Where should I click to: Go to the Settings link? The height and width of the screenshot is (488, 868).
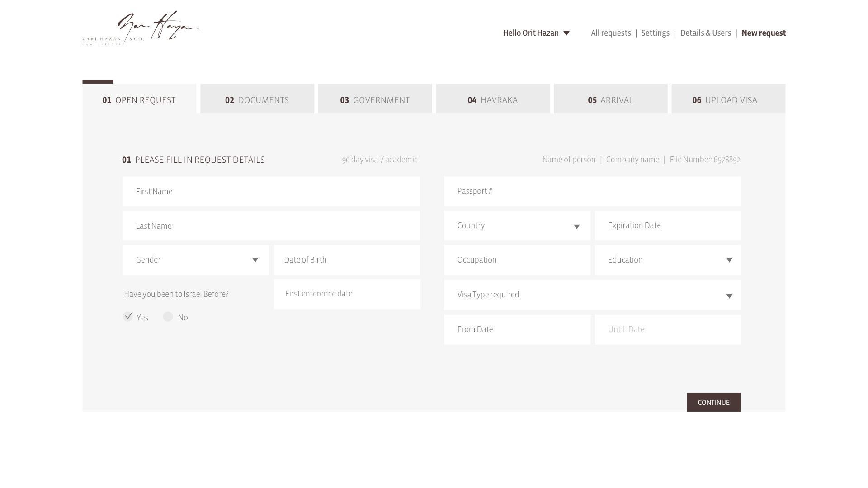coord(655,33)
